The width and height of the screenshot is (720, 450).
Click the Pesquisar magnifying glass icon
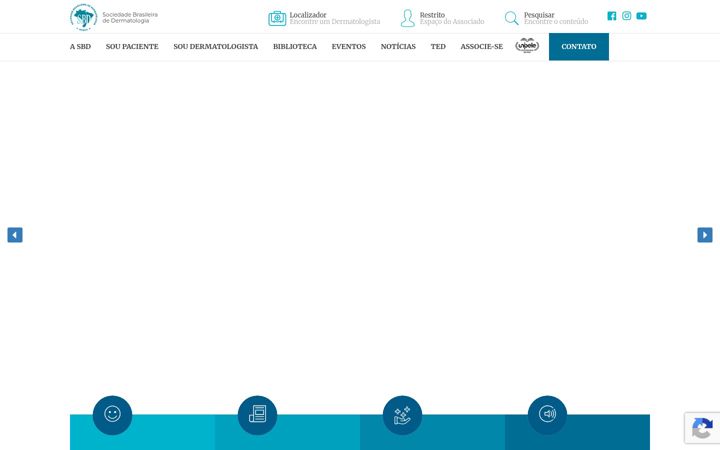[x=512, y=18]
